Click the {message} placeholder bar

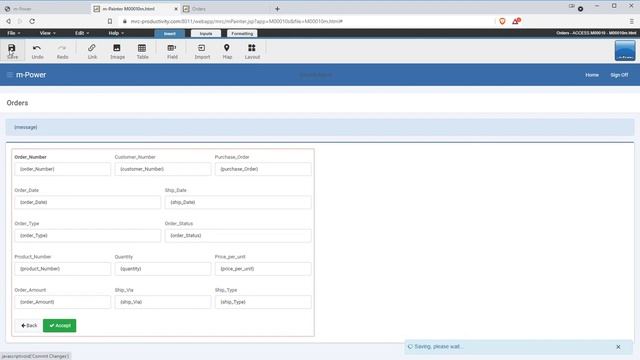pyautogui.click(x=320, y=127)
